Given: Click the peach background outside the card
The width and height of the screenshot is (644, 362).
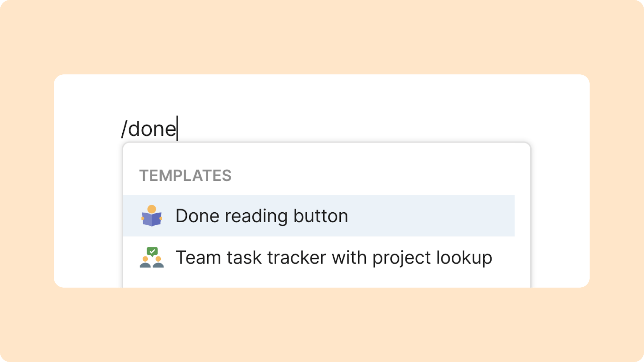Looking at the screenshot, I should click(322, 325).
